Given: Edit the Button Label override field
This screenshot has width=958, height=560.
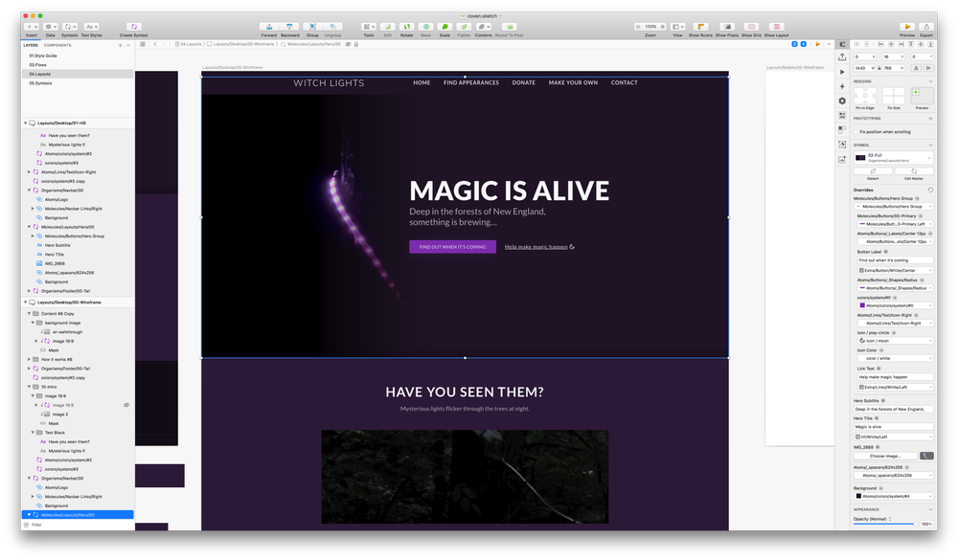Looking at the screenshot, I should click(x=895, y=260).
